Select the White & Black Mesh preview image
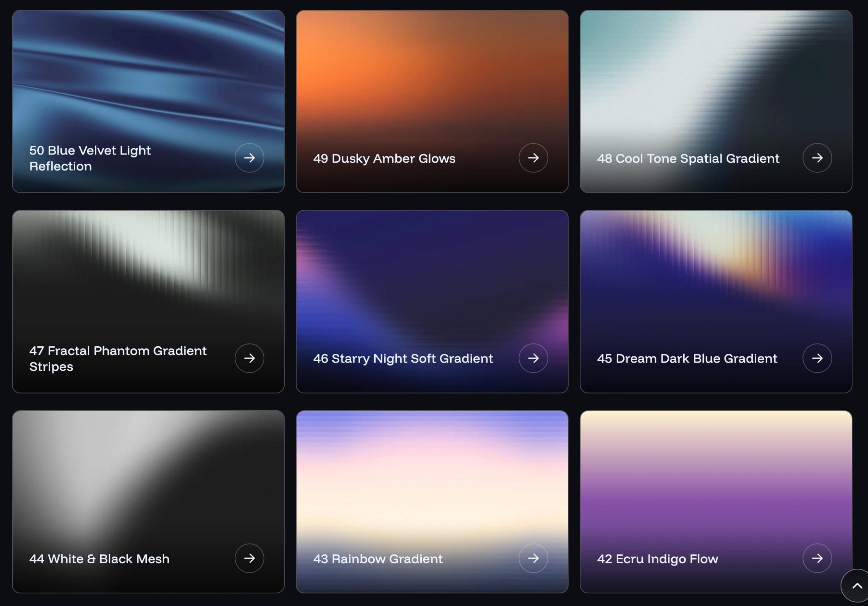The image size is (868, 606). [x=148, y=473]
